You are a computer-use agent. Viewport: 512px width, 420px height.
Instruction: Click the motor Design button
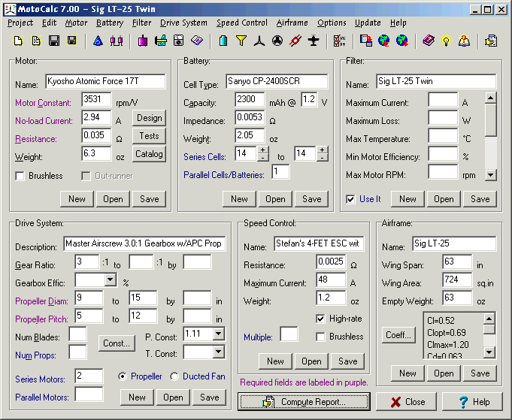149,118
